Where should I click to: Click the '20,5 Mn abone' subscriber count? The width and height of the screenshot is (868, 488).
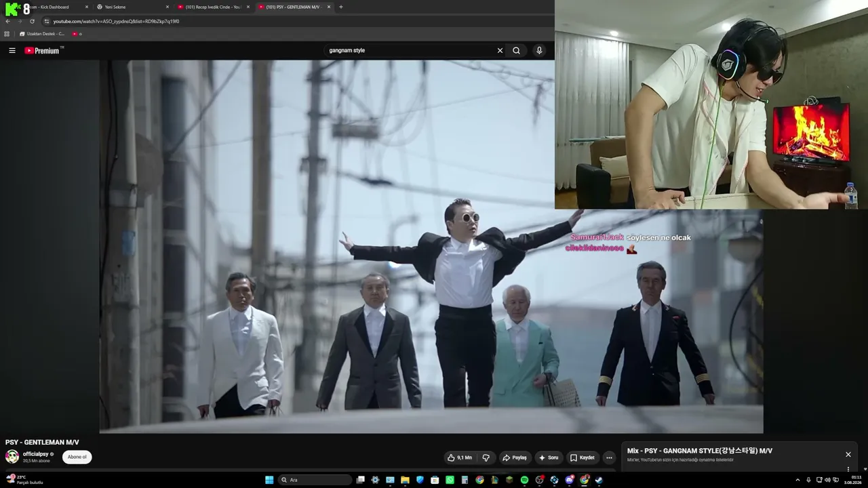(x=37, y=461)
